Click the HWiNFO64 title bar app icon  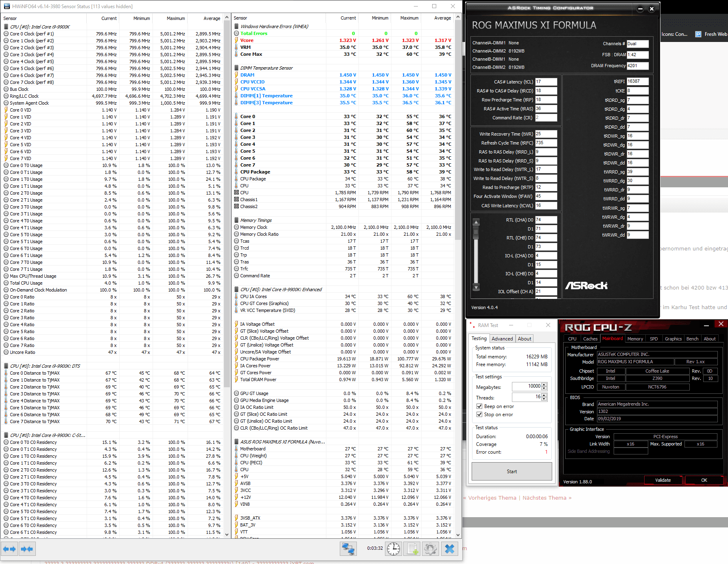click(7, 6)
